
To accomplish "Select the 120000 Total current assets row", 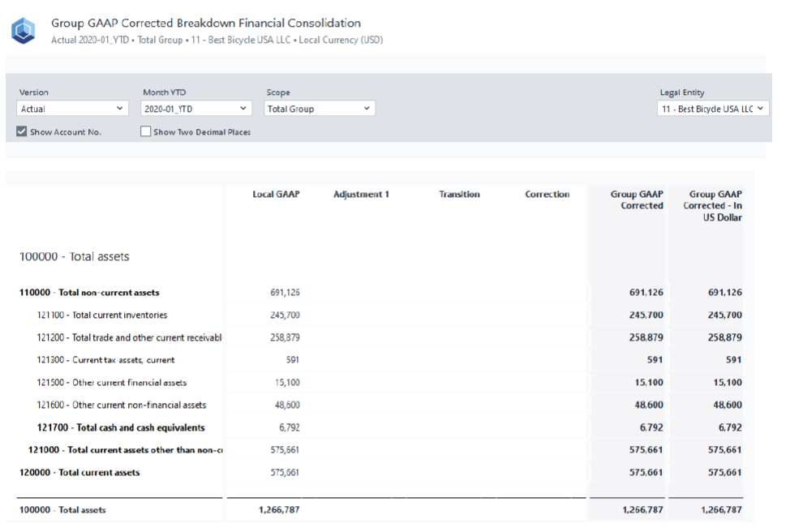I will (x=79, y=473).
